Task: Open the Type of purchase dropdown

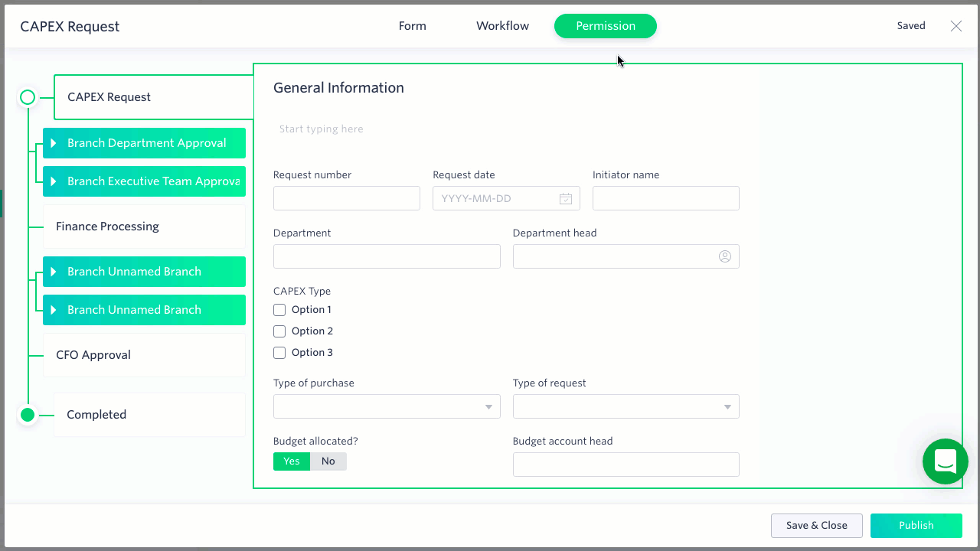Action: tap(387, 406)
